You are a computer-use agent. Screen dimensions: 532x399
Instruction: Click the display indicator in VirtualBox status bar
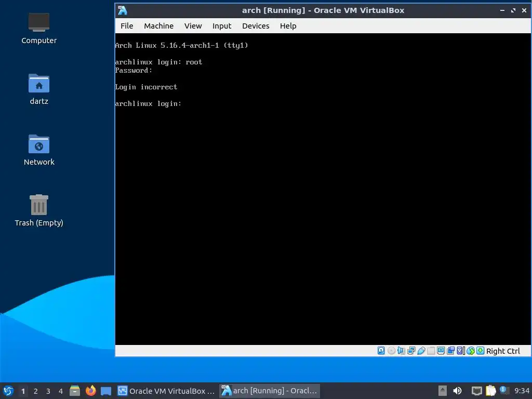click(441, 351)
